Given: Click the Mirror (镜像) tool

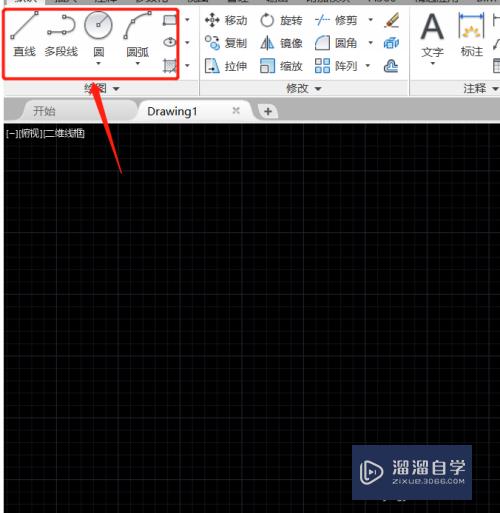Looking at the screenshot, I should click(281, 43).
